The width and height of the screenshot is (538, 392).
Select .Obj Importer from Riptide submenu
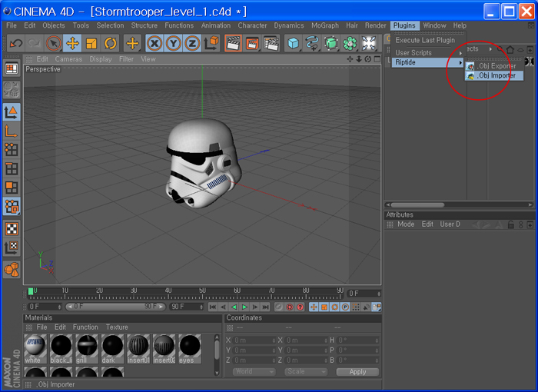click(x=494, y=75)
